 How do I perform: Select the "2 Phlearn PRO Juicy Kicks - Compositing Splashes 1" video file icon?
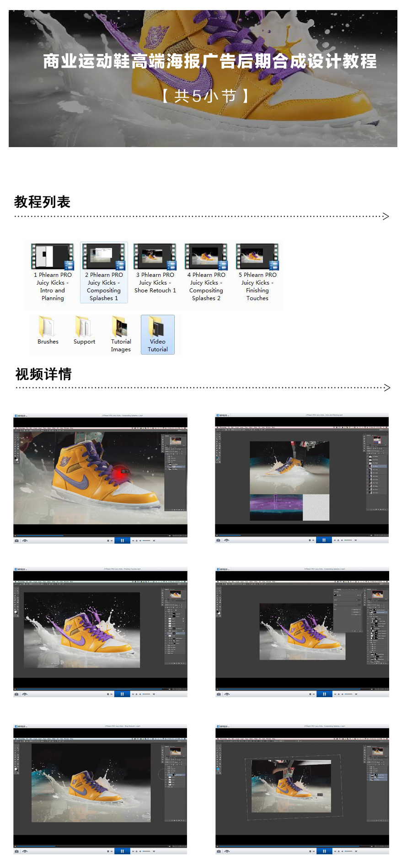[x=104, y=256]
